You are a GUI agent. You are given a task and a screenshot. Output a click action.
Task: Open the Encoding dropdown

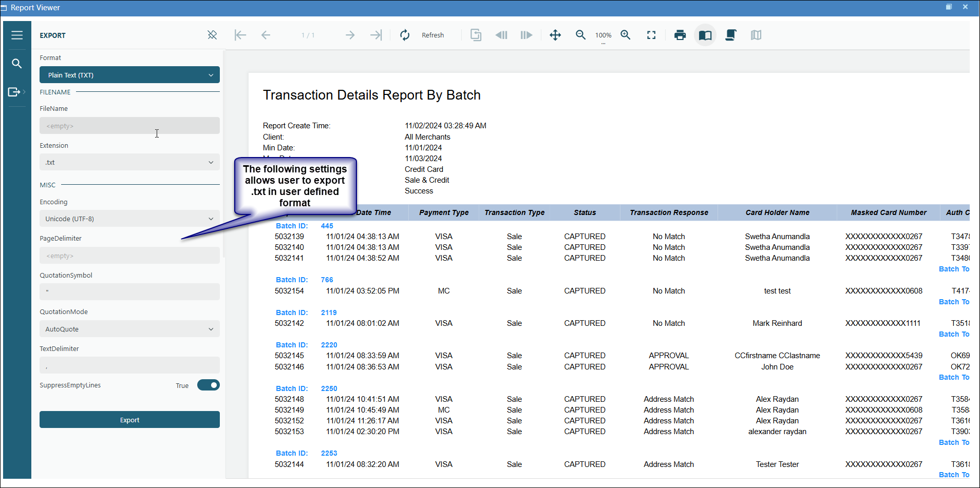pos(129,219)
